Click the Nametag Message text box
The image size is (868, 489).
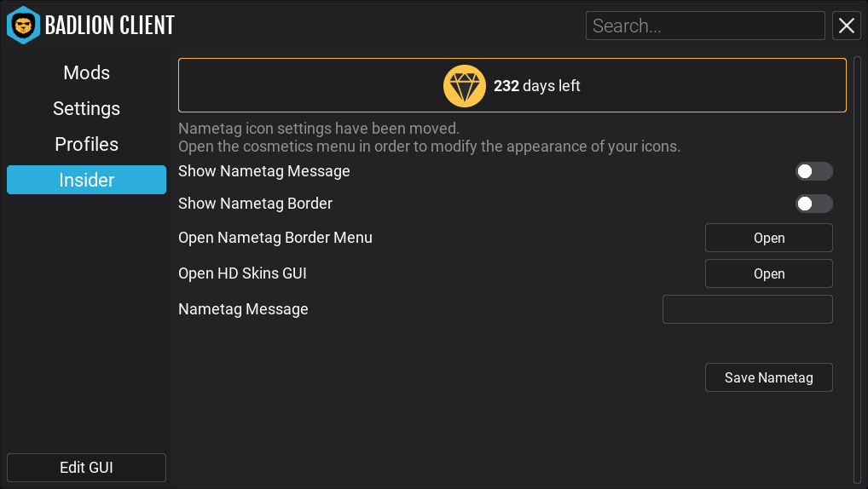747,309
